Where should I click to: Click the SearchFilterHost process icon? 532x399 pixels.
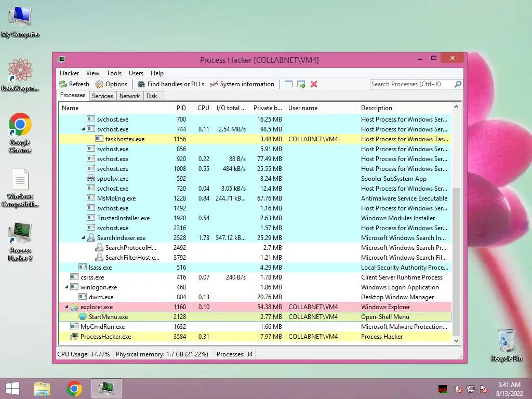click(99, 257)
